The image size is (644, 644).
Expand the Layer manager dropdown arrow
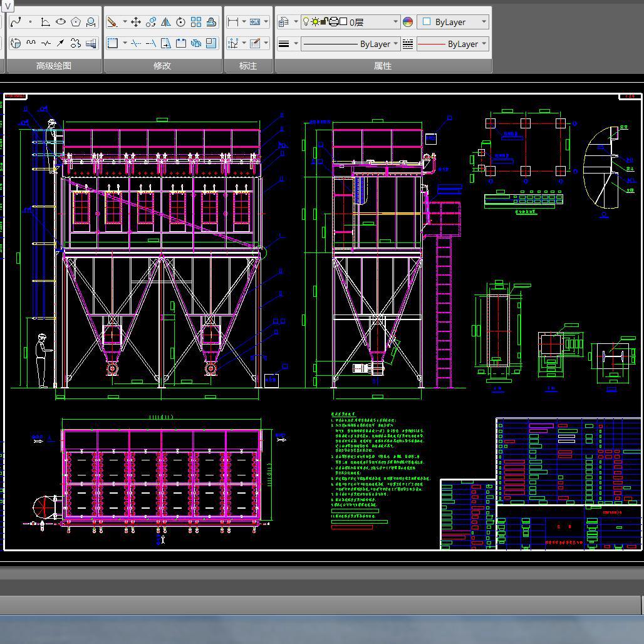point(296,22)
